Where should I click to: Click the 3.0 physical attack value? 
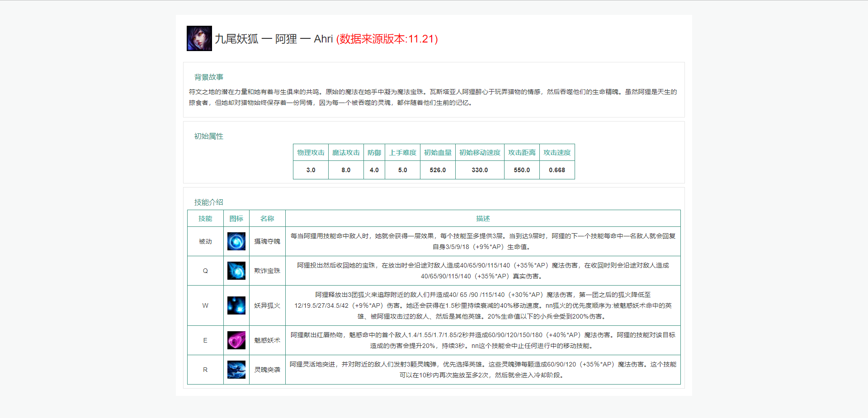[x=311, y=170]
